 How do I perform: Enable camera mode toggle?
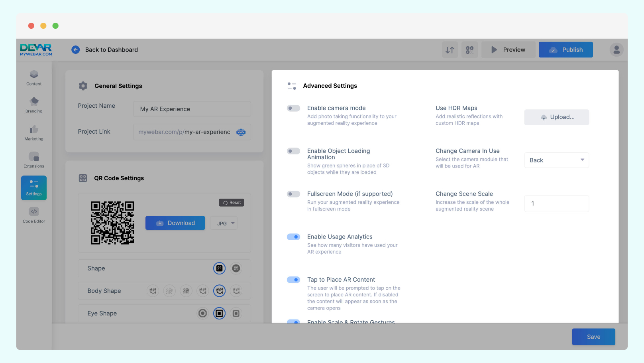coord(293,108)
